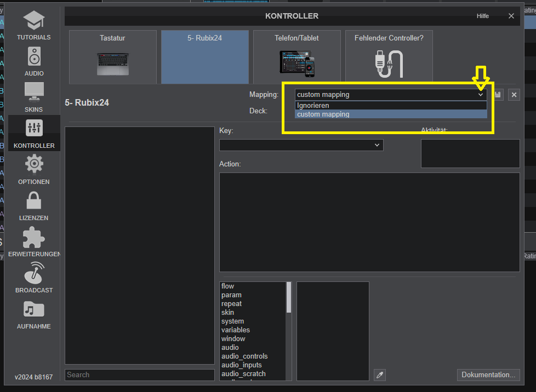Select the Tastatur controller tab
Screen dimensions: 536x392
[x=113, y=57]
